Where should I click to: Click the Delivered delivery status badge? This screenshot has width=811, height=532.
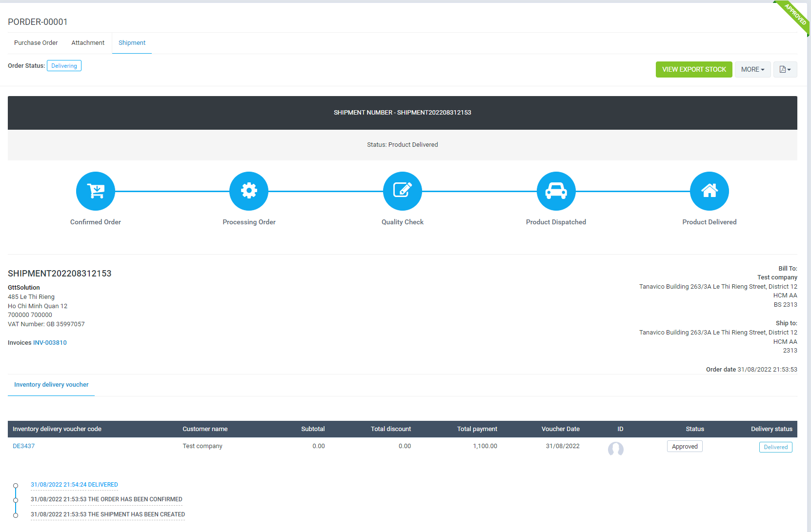click(775, 447)
